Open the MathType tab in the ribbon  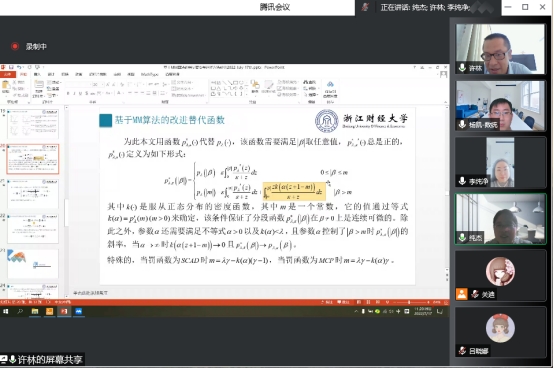point(149,74)
